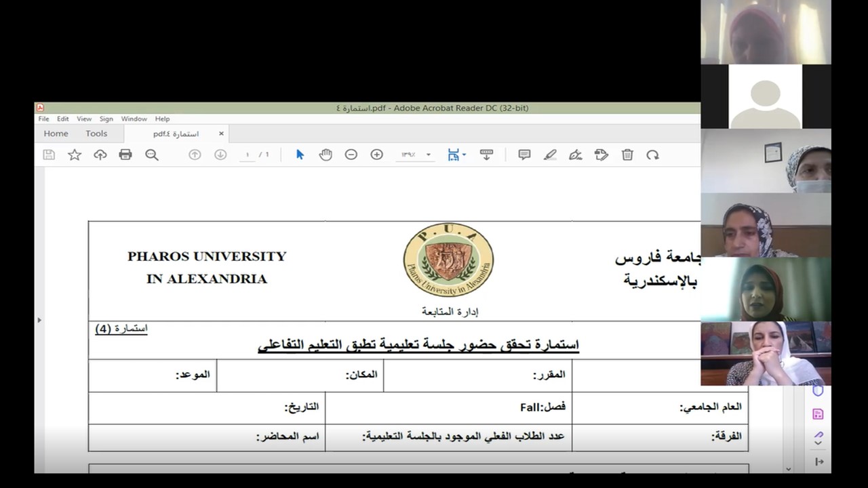Click the pink form tool icon in right pane
Viewport: 868px width, 488px height.
[818, 414]
